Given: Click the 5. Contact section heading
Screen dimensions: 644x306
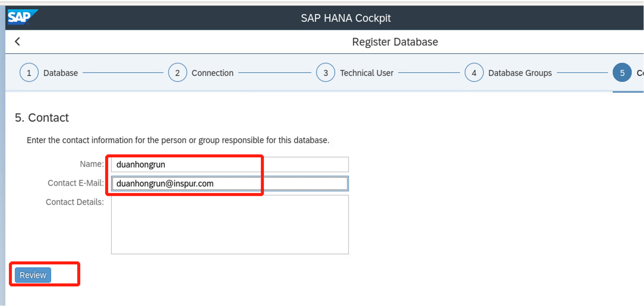Looking at the screenshot, I should (42, 118).
